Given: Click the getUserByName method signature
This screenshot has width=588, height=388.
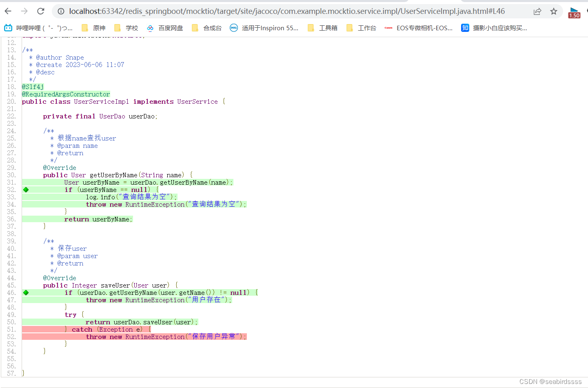Looking at the screenshot, I should [x=118, y=175].
